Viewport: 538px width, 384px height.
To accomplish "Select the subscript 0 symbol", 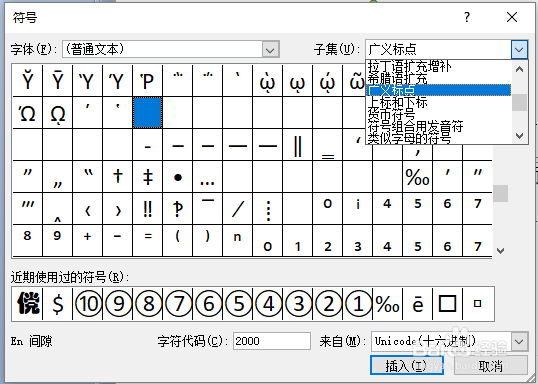I will click(268, 240).
